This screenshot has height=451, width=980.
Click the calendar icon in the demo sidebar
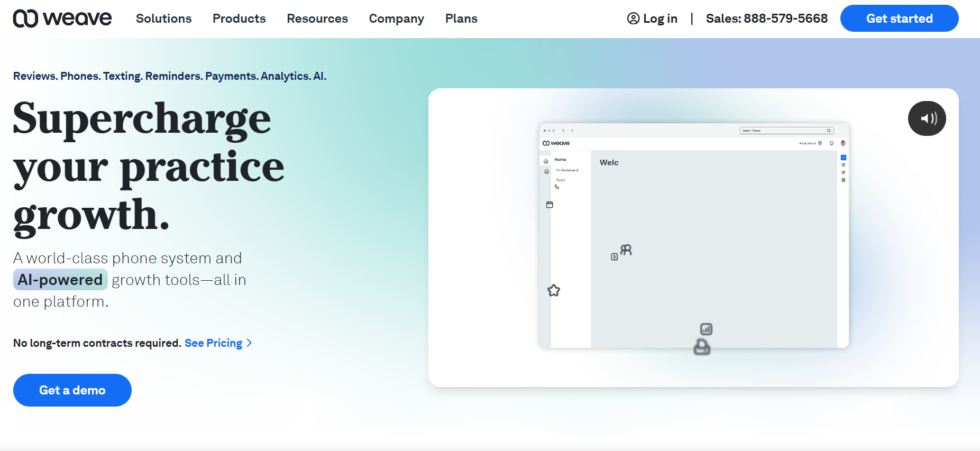(x=549, y=205)
